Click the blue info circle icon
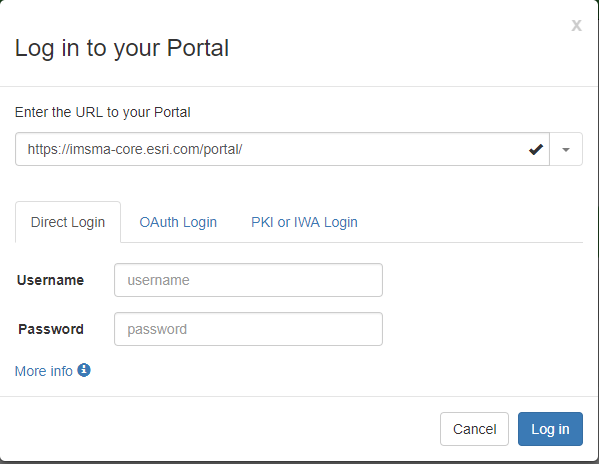Viewport: 599px width, 464px height. [x=84, y=370]
